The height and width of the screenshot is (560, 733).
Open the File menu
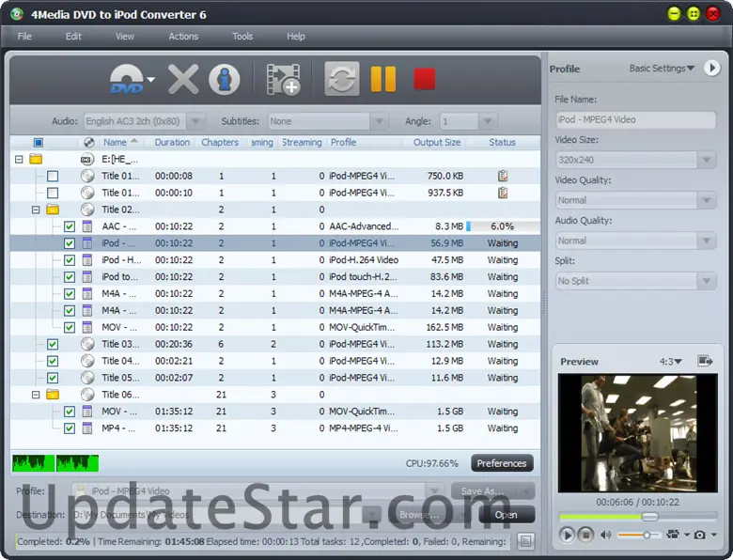coord(24,36)
